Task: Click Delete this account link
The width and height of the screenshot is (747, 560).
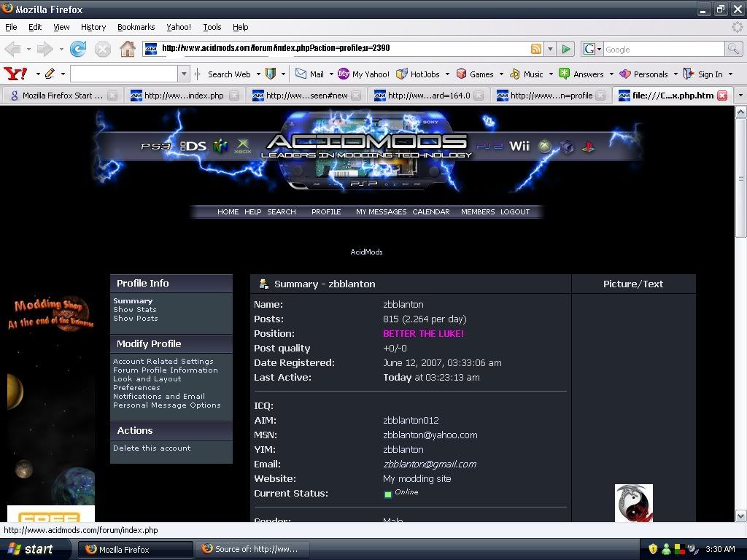Action: (x=152, y=448)
